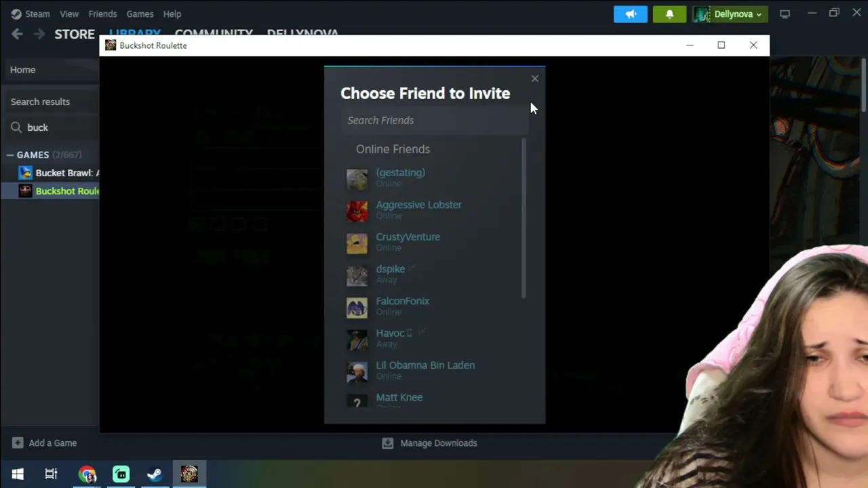
Task: Click CrustyVenture's avatar image
Action: [357, 243]
